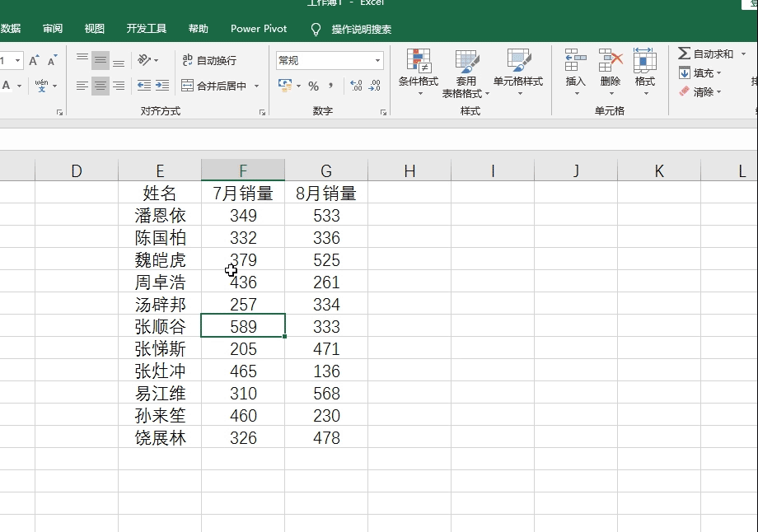Open font settings dialog launcher

click(59, 112)
